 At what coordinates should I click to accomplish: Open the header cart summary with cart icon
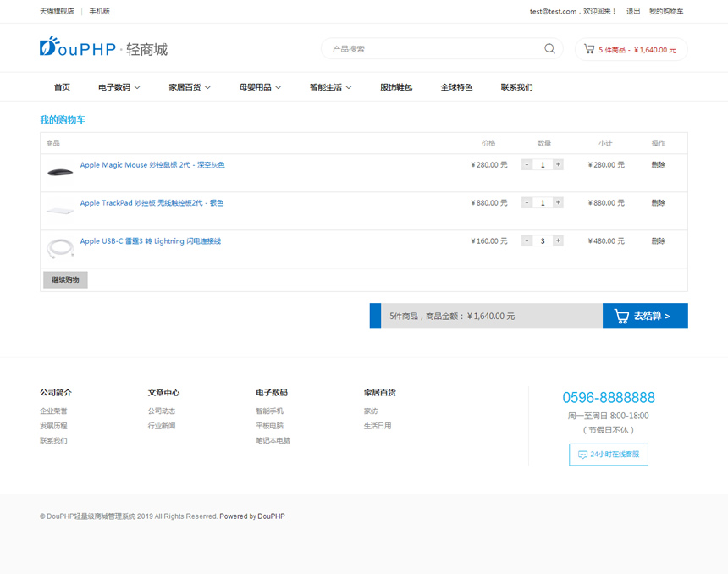tap(631, 49)
